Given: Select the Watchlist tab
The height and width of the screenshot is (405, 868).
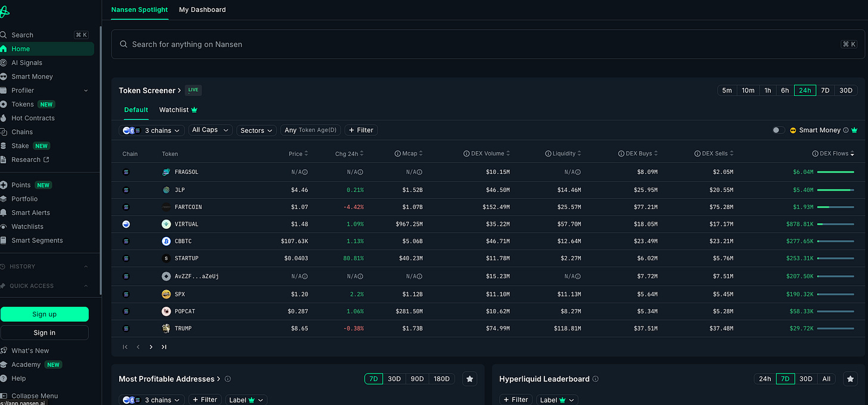Looking at the screenshot, I should (178, 110).
